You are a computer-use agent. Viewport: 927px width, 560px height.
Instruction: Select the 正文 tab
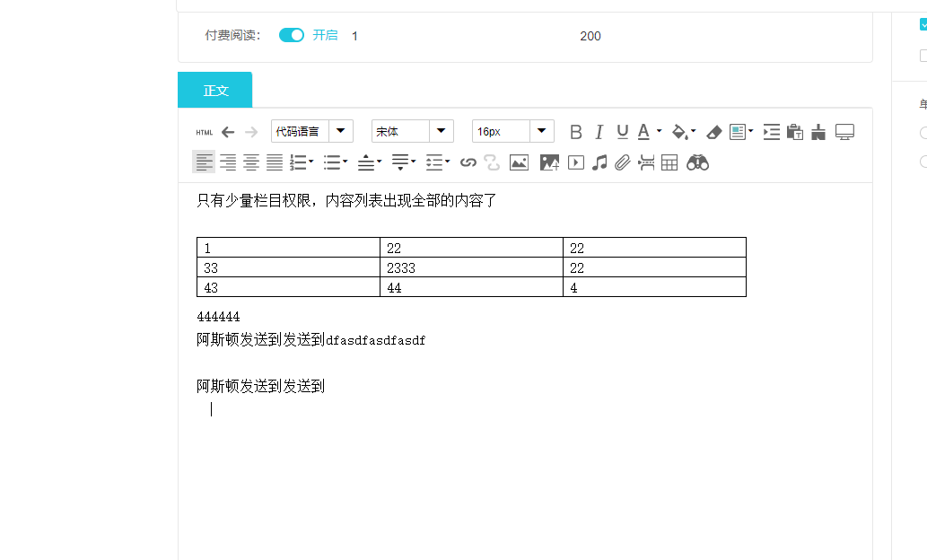[215, 91]
